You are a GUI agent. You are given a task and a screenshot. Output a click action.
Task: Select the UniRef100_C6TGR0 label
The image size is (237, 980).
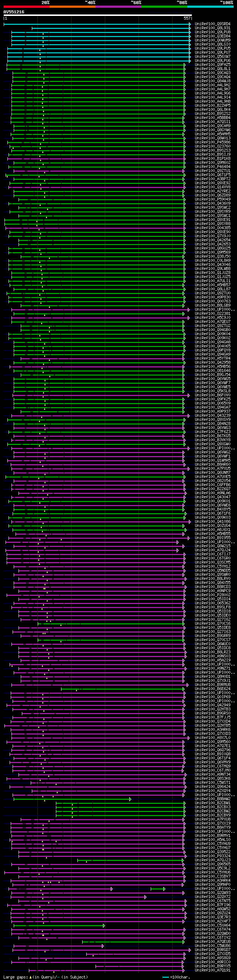pos(213,558)
